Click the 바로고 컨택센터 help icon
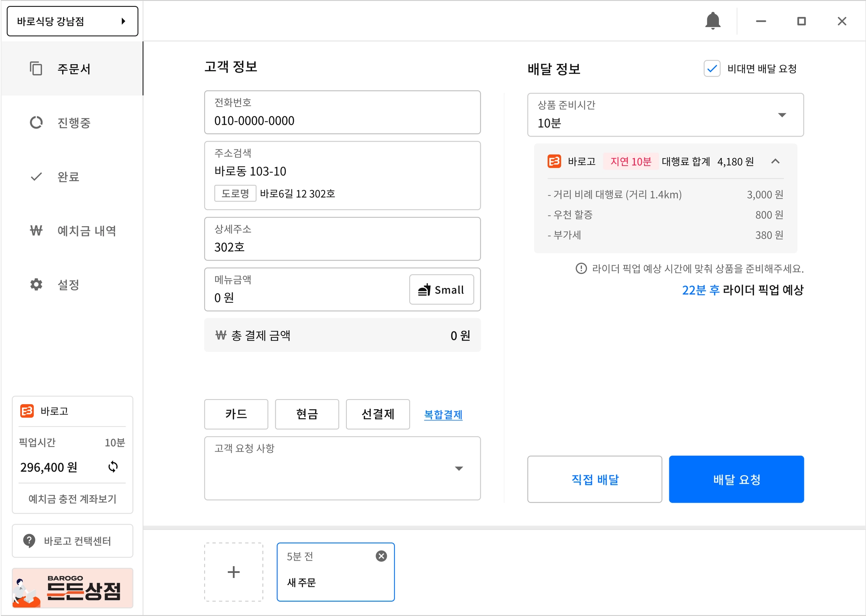Viewport: 866px width, 616px height. (x=29, y=540)
